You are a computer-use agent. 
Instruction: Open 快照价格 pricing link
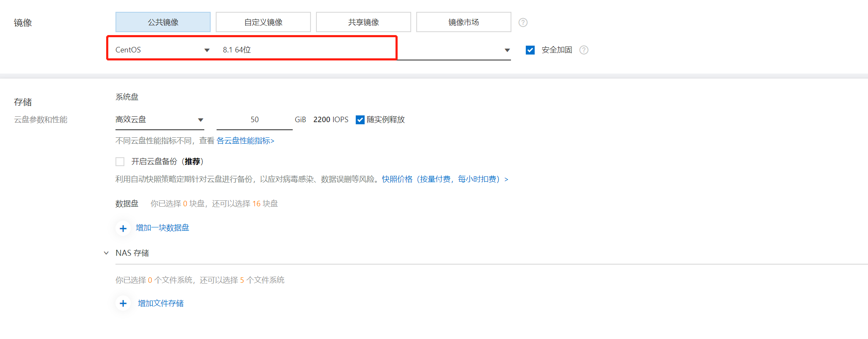pyautogui.click(x=445, y=179)
